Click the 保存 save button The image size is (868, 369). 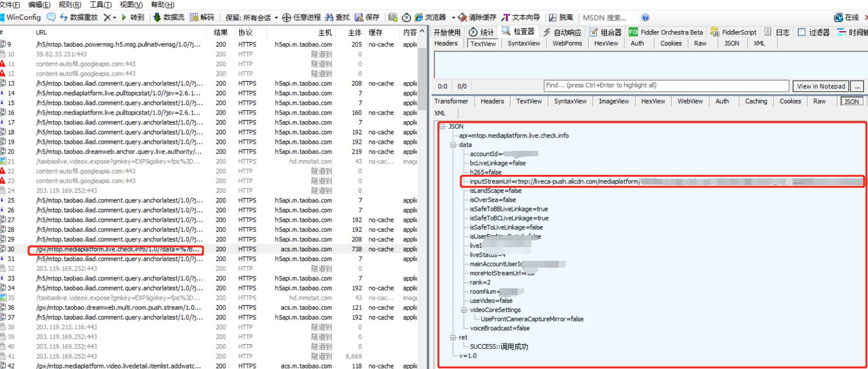point(367,17)
